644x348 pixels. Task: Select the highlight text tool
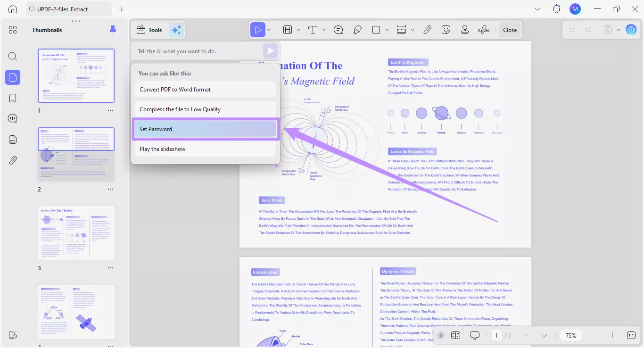coord(288,30)
